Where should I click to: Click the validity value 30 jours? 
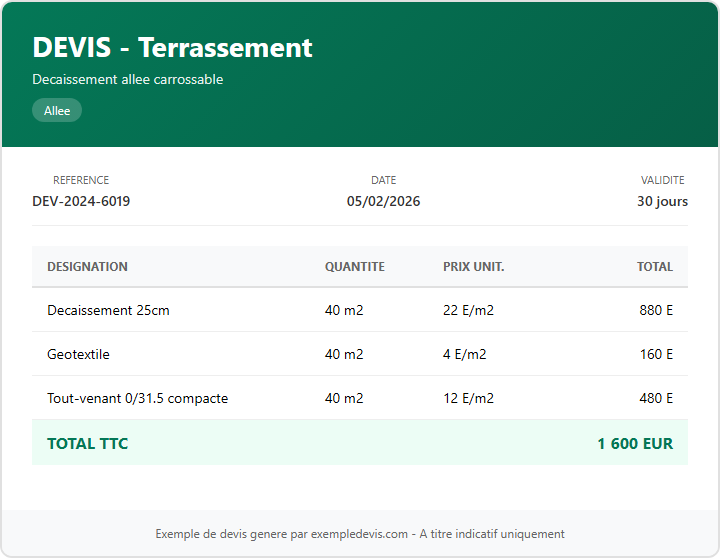[662, 201]
